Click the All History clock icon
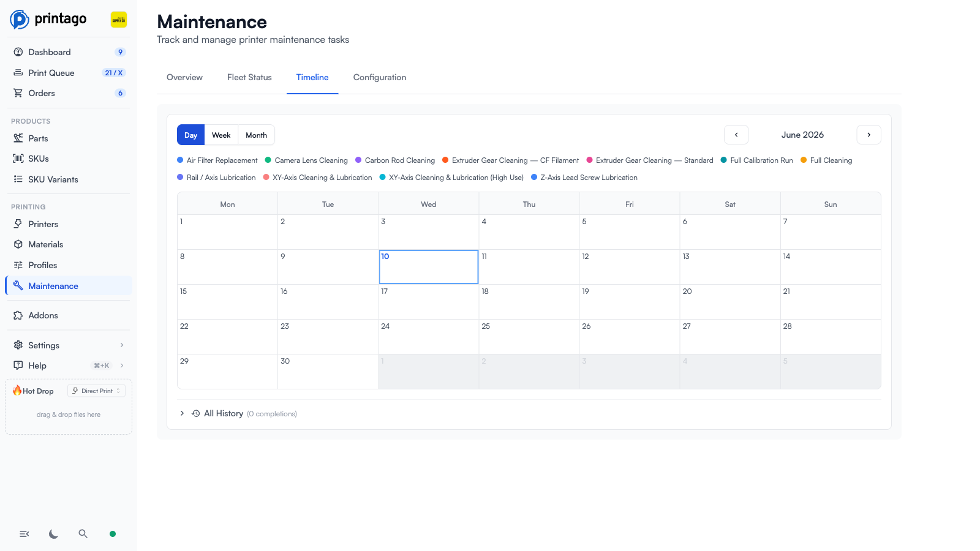980x551 pixels. pos(196,414)
